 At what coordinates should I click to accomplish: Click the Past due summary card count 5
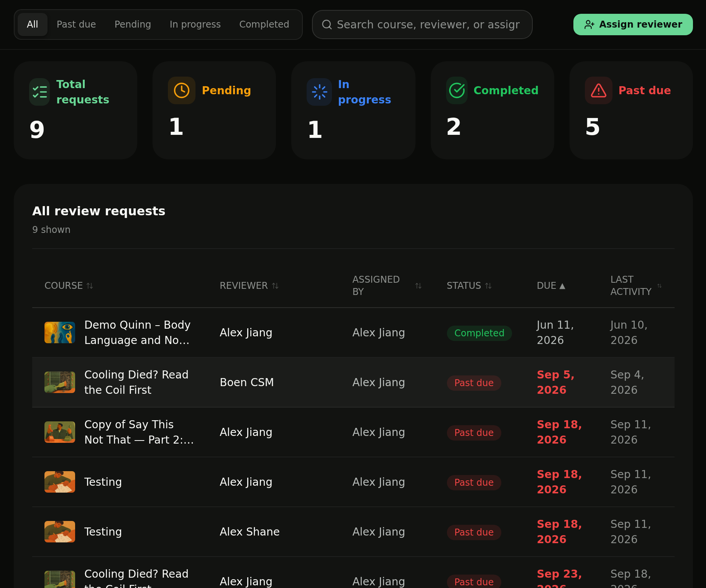point(592,127)
